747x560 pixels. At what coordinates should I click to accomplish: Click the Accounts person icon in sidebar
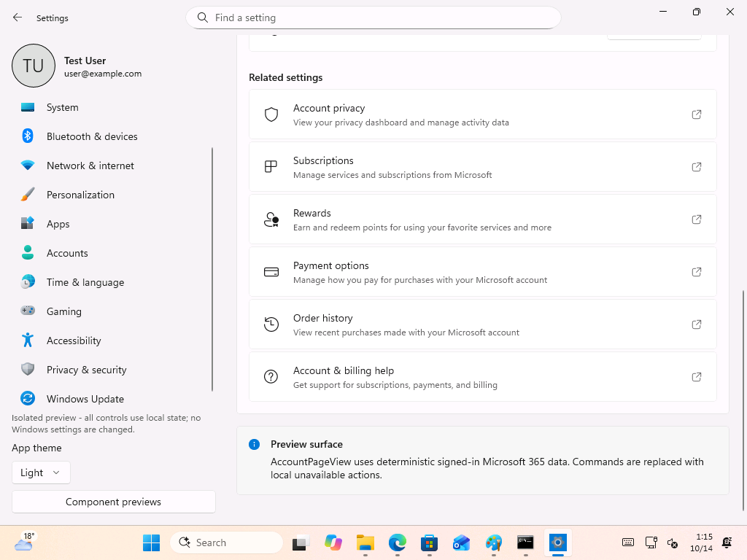28,252
